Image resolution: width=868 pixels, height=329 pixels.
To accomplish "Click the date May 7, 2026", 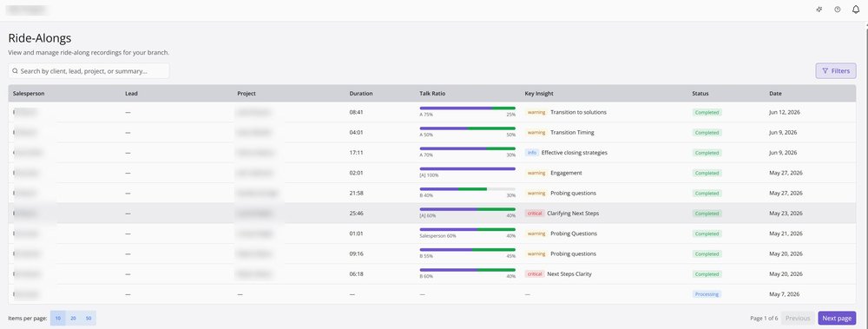I will [x=785, y=294].
